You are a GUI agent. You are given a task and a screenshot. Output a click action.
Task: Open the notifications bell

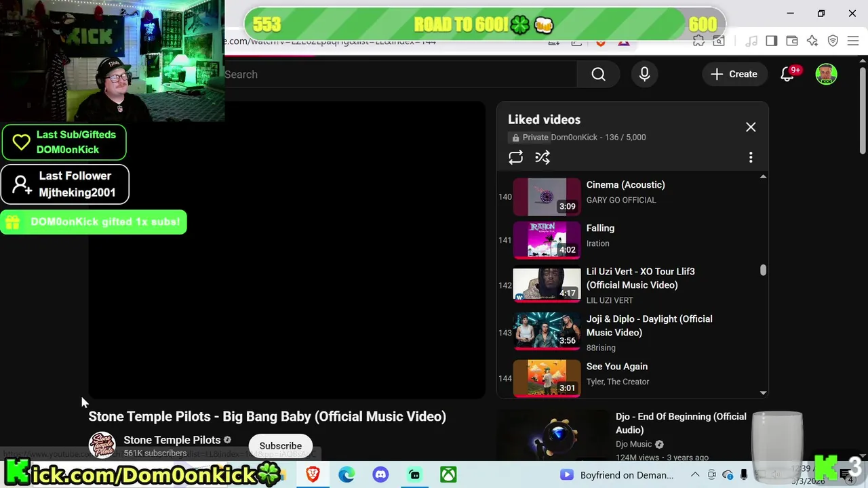click(x=787, y=75)
